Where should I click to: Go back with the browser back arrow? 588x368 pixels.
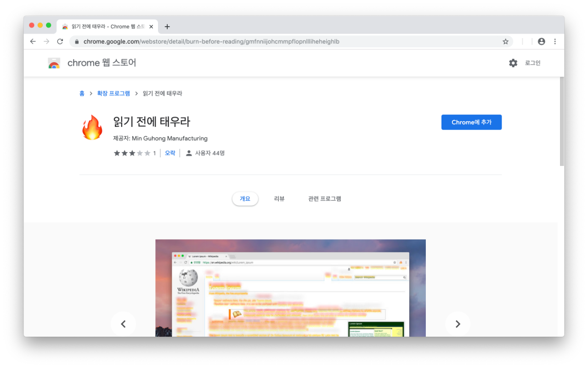tap(33, 41)
